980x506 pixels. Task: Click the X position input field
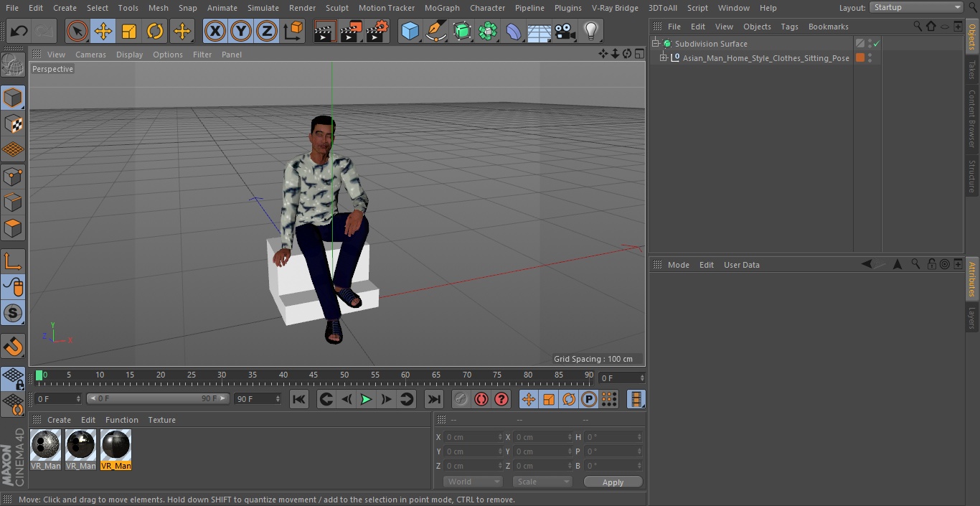[473, 437]
